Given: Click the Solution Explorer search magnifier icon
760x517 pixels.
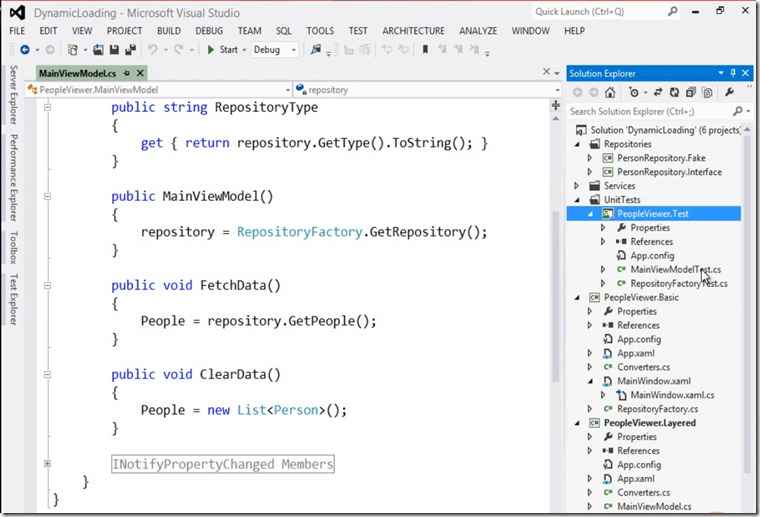Looking at the screenshot, I should (738, 111).
